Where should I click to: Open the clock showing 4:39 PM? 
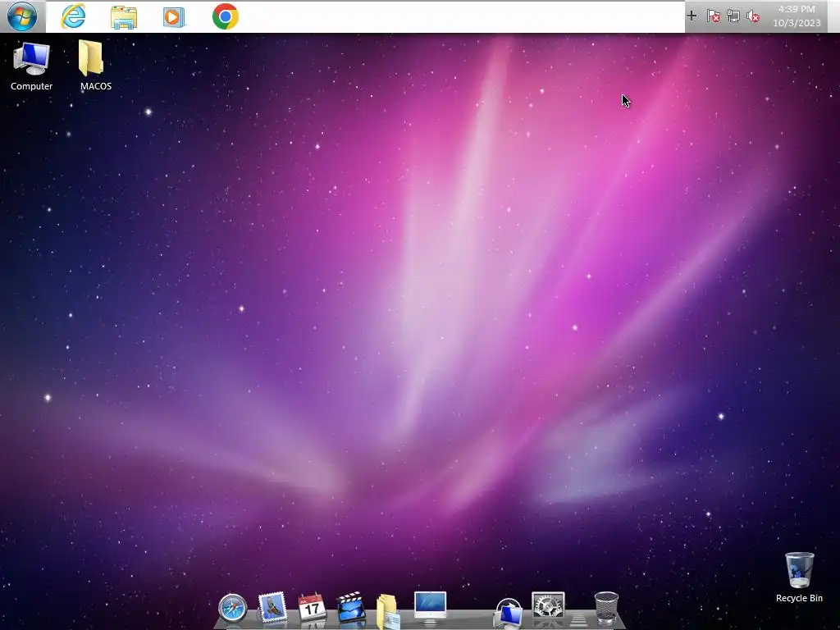797,16
